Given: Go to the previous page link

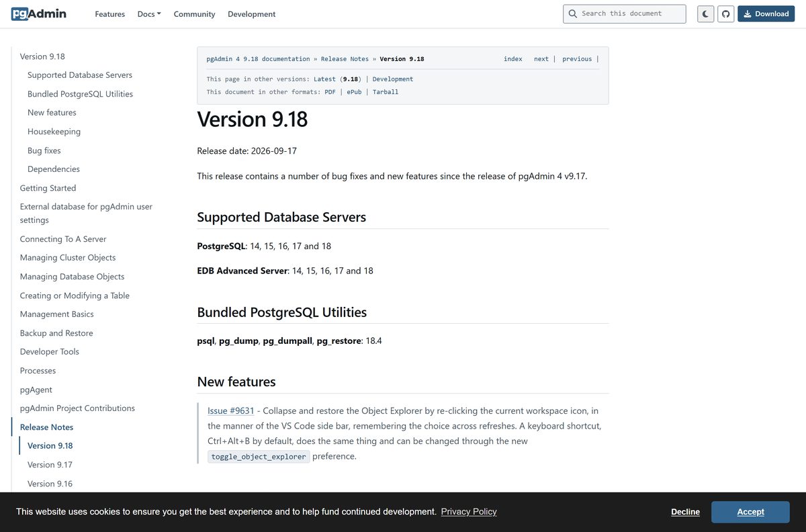Looking at the screenshot, I should click(577, 59).
